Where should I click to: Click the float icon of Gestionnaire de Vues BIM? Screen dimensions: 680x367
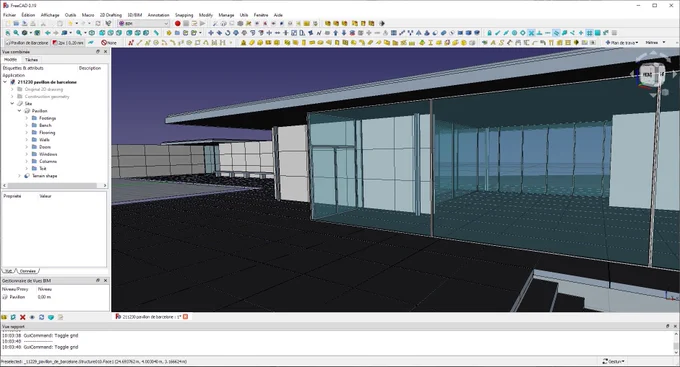98,281
